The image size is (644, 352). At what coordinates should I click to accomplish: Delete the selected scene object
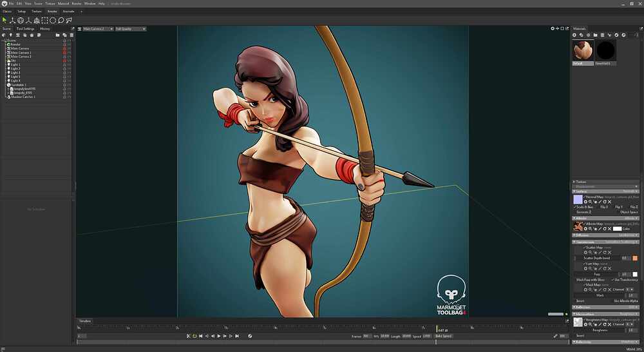point(71,35)
